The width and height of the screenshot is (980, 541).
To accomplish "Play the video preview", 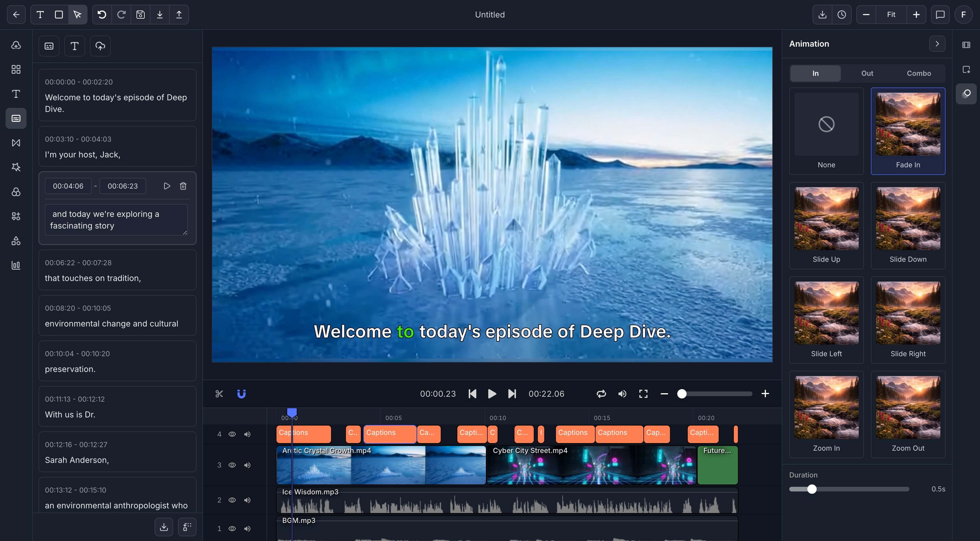I will (492, 394).
